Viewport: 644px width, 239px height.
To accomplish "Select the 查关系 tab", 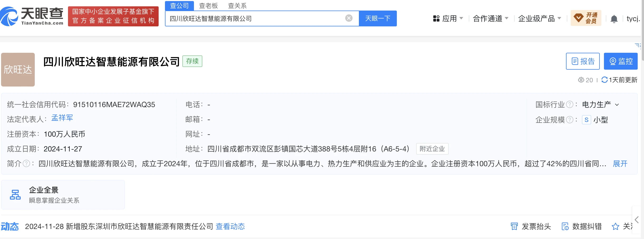I will 237,6.
